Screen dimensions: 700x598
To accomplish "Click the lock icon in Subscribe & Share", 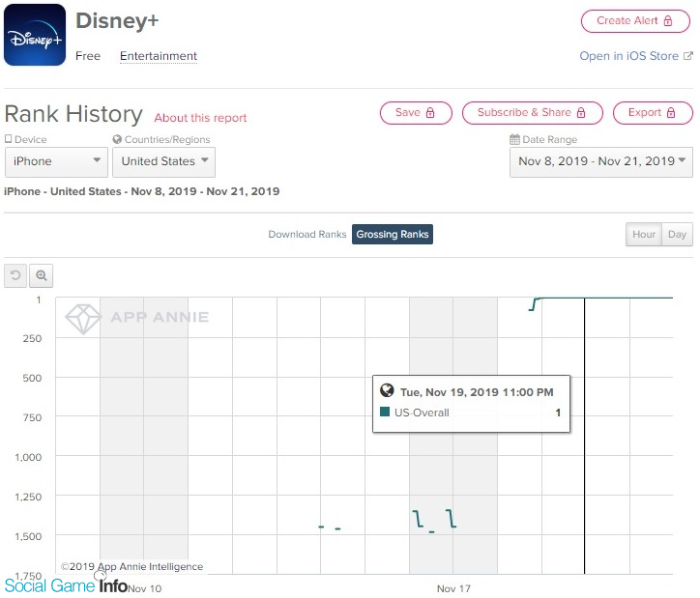I will 581,113.
